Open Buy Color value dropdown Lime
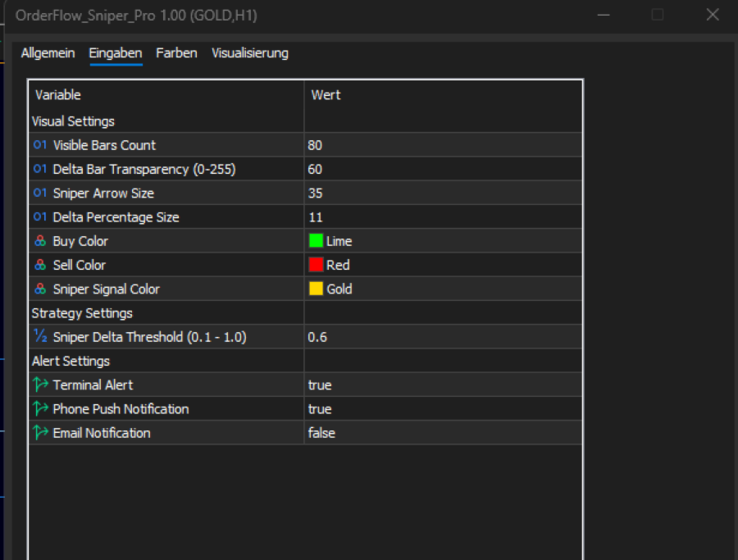Viewport: 738px width, 560px height. point(443,241)
